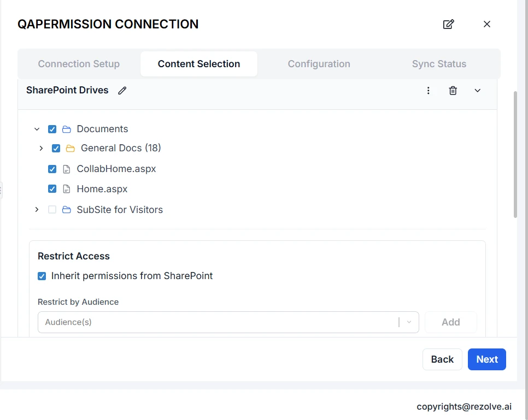
Task: Switch to the Connection Setup tab
Action: pos(79,64)
